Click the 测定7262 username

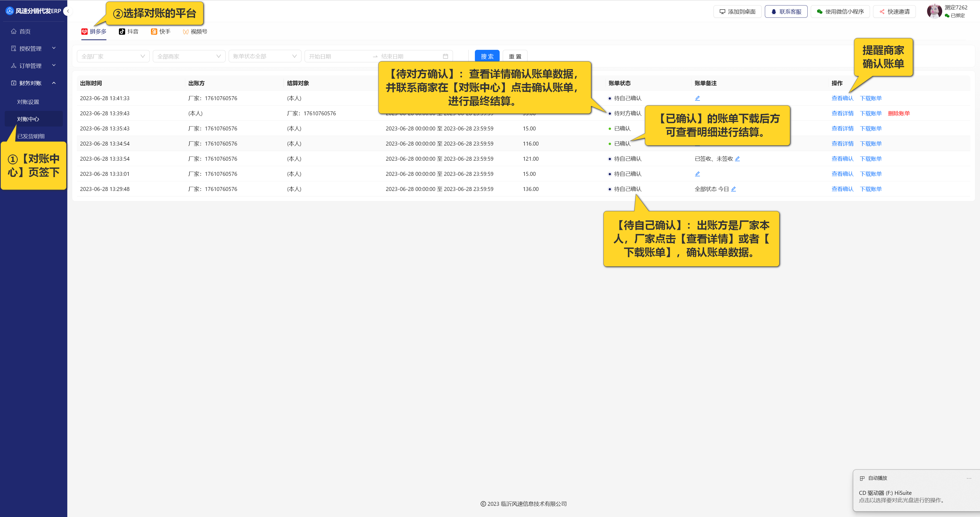(x=956, y=7)
